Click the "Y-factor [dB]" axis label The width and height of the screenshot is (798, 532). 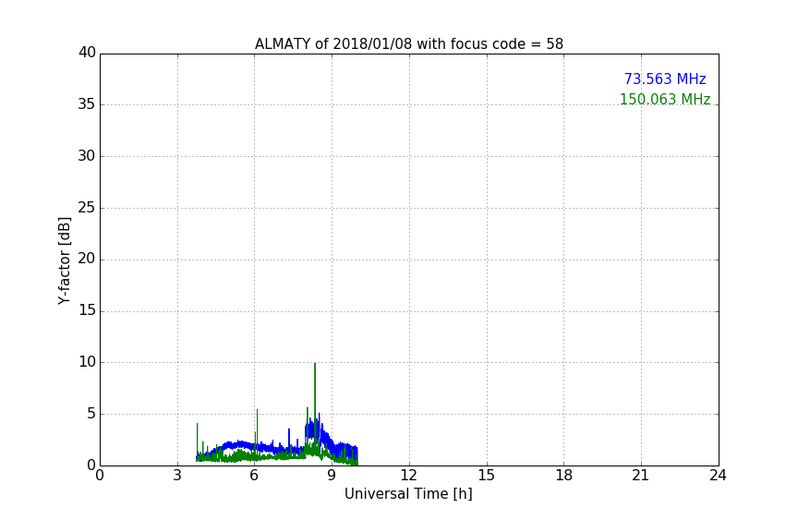(x=64, y=260)
